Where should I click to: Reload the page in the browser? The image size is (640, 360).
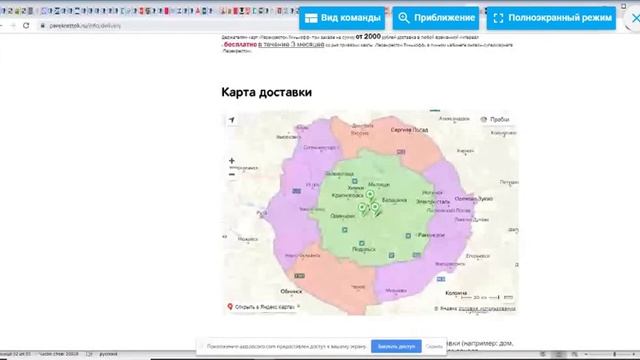coord(26,25)
